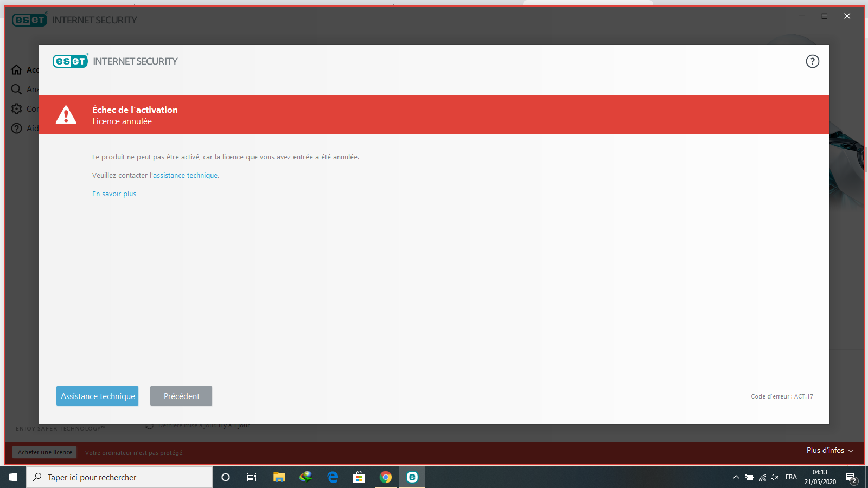Switch to Google Chrome on taskbar

[x=386, y=477]
